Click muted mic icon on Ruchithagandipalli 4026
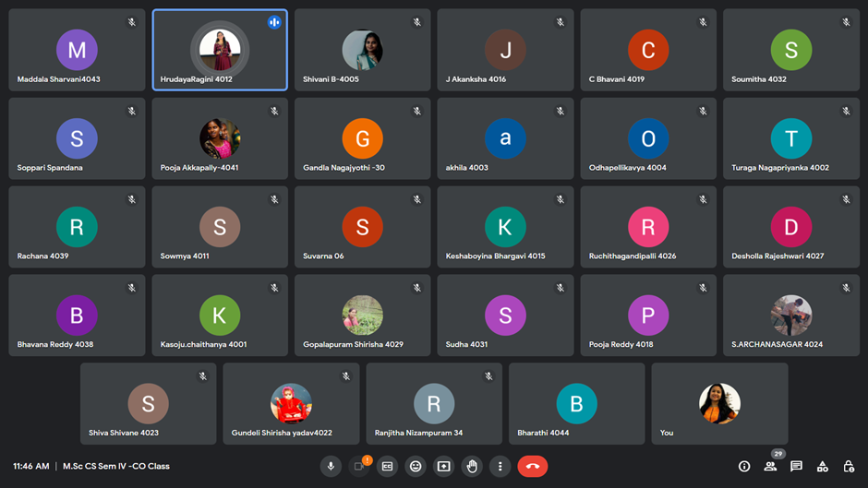The width and height of the screenshot is (868, 488). pos(703,199)
